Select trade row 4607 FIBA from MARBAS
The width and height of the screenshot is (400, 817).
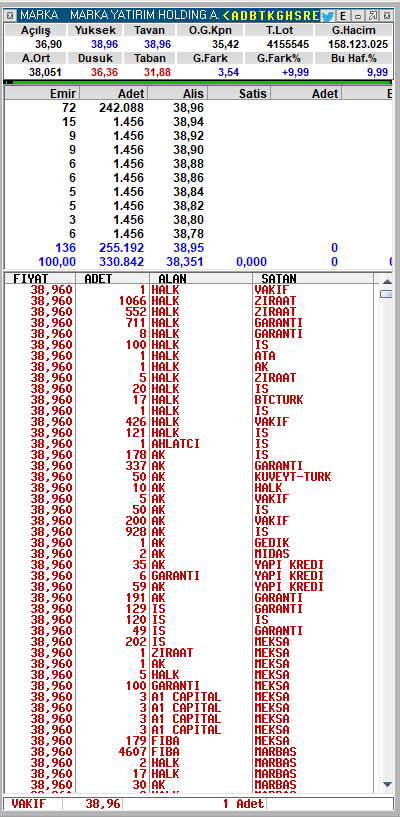(190, 751)
